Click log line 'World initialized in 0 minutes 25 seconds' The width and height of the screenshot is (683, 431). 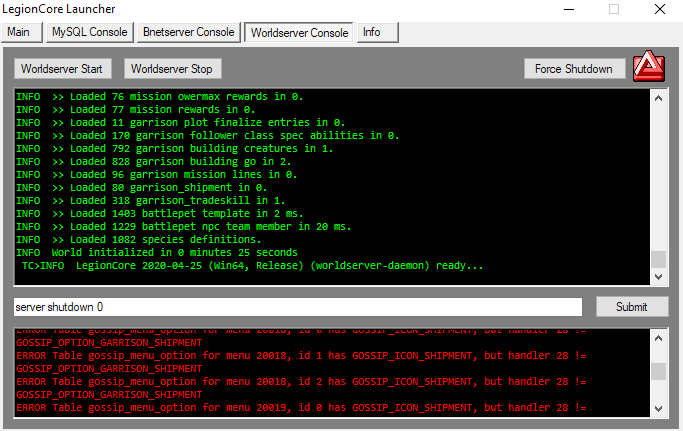click(157, 252)
